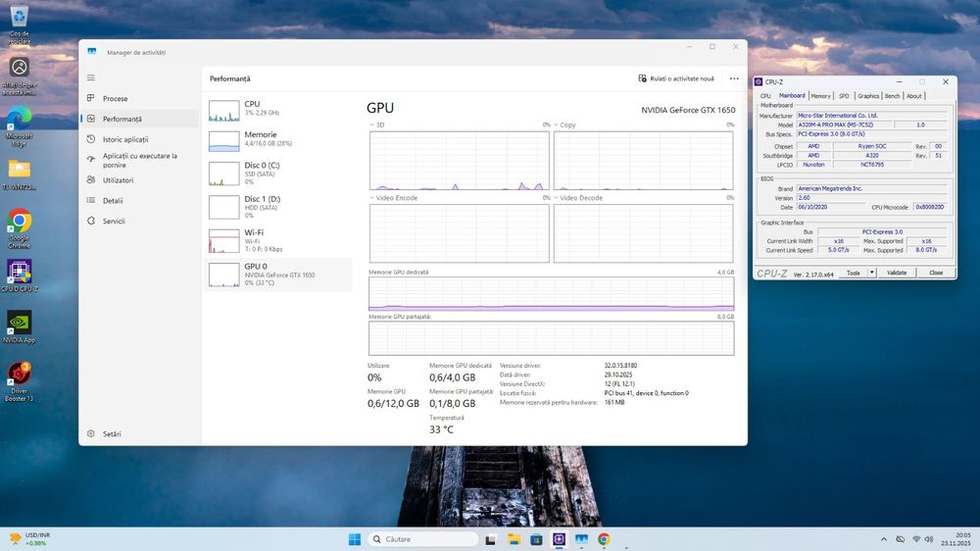The height and width of the screenshot is (551, 980).
Task: Open the Recycle Bin desktop icon
Action: point(20,25)
